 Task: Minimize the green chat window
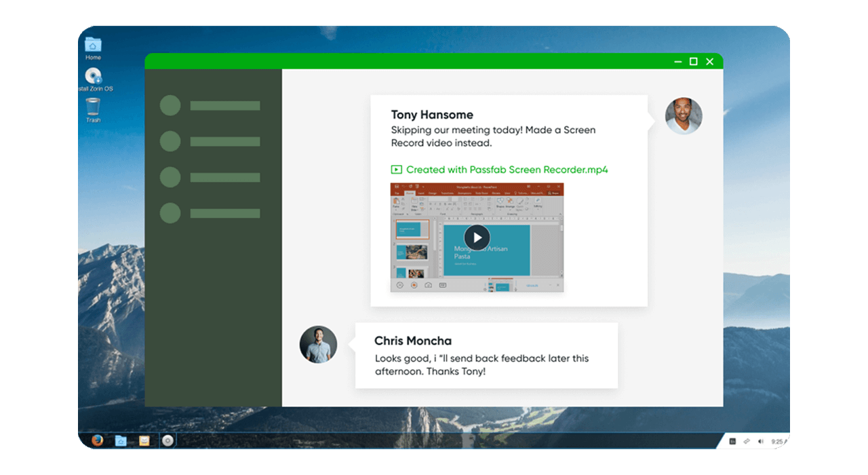click(677, 62)
